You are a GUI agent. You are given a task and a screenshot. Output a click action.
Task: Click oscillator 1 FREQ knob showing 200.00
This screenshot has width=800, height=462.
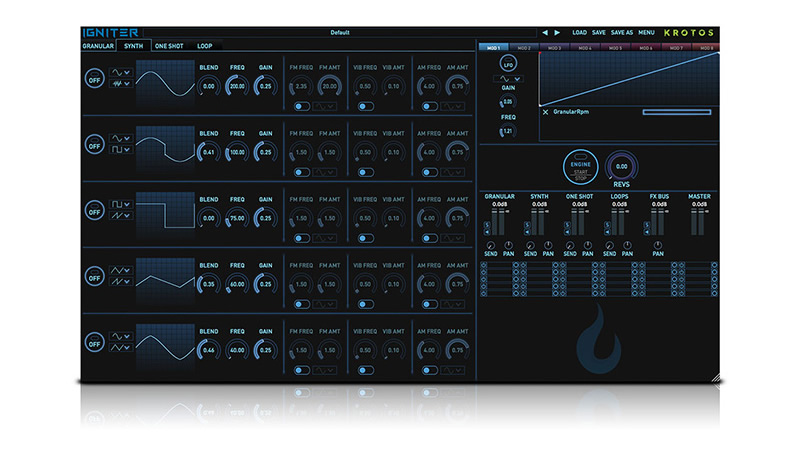click(x=237, y=86)
